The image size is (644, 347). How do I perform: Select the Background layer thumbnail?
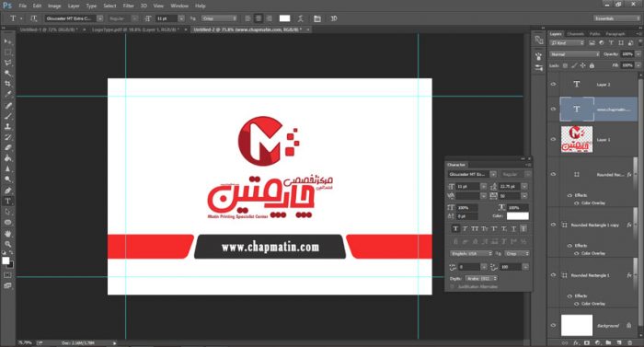coord(577,325)
